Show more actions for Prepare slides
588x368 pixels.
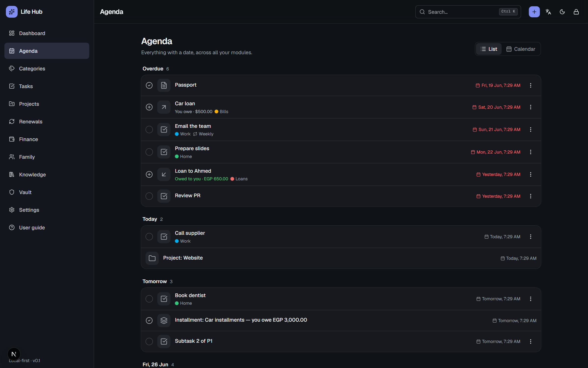531,152
